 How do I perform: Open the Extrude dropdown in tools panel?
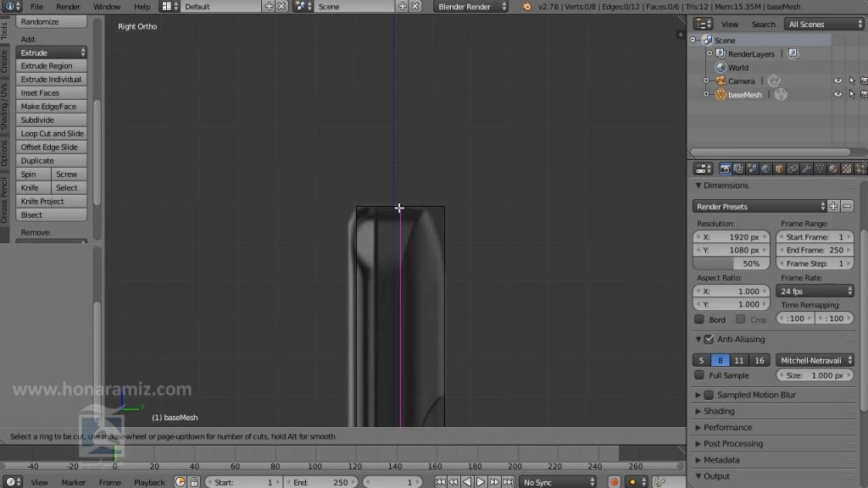52,53
